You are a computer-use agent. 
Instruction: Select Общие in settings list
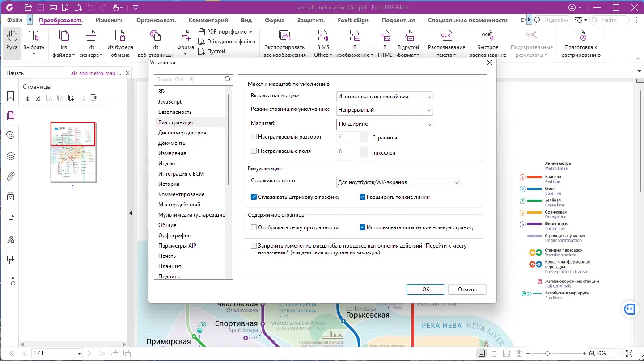pos(167,225)
